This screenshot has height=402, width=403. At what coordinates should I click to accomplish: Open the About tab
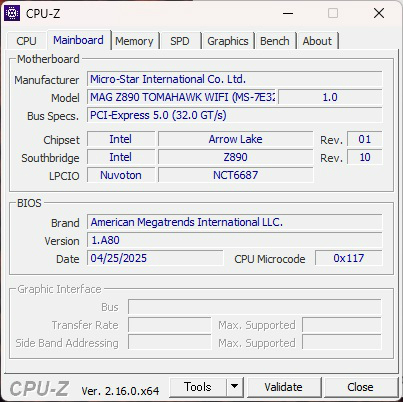pos(317,41)
